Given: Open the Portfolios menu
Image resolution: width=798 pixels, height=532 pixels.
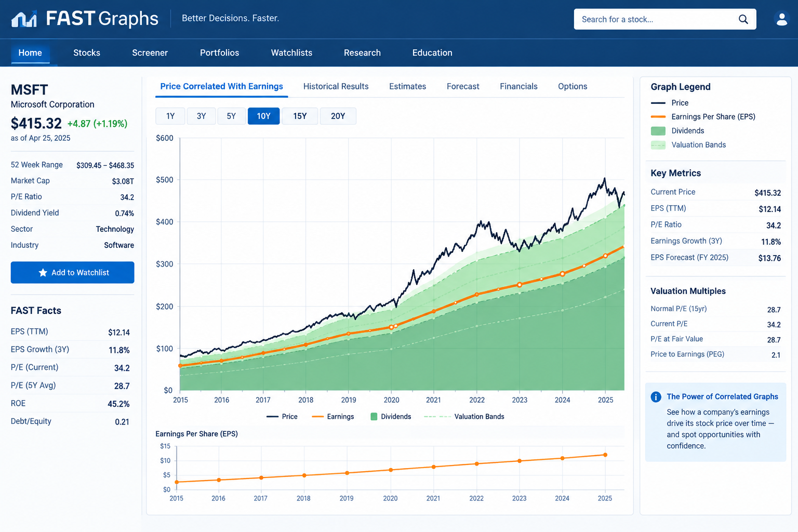Looking at the screenshot, I should coord(220,53).
